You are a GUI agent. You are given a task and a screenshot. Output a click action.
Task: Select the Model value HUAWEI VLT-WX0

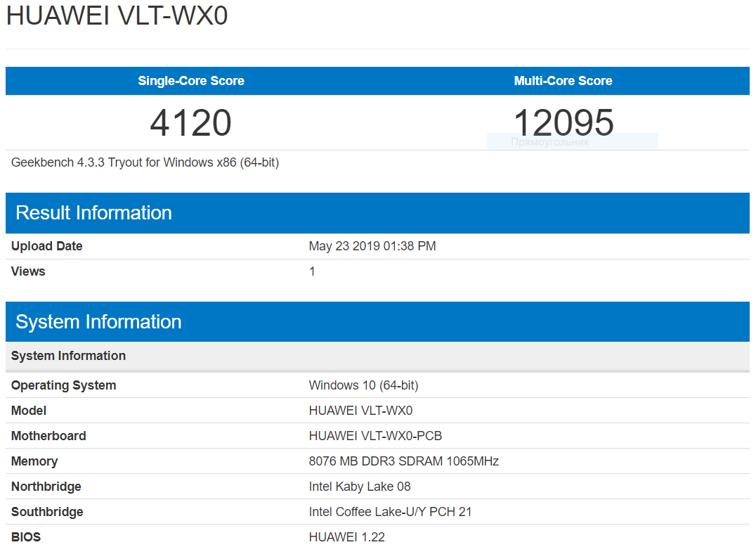coord(360,411)
